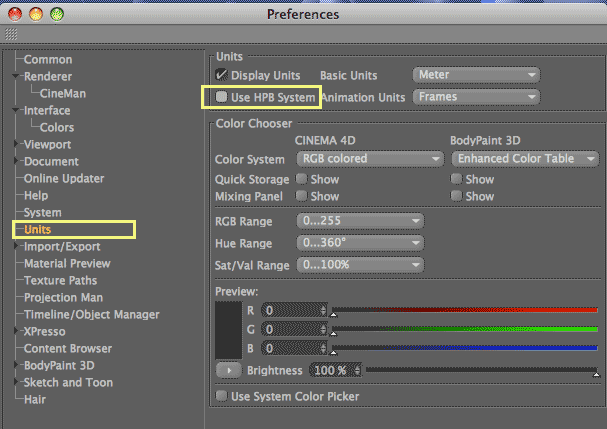Expand the Import/Export tree node
This screenshot has width=607, height=429.
16,246
